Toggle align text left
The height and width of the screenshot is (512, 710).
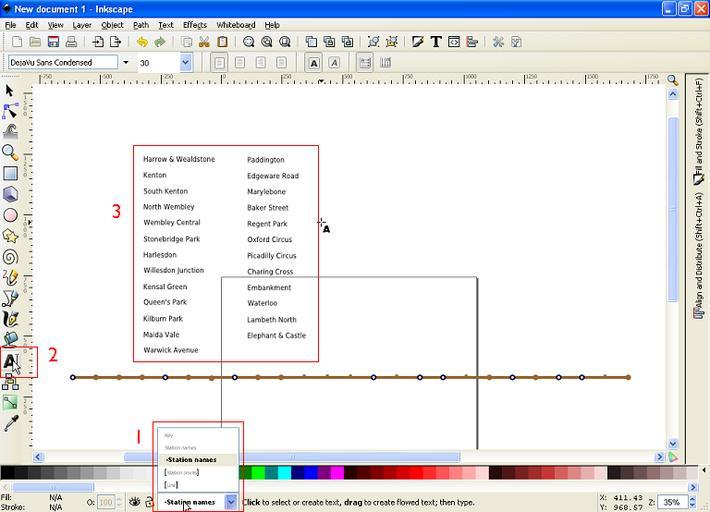pos(220,62)
